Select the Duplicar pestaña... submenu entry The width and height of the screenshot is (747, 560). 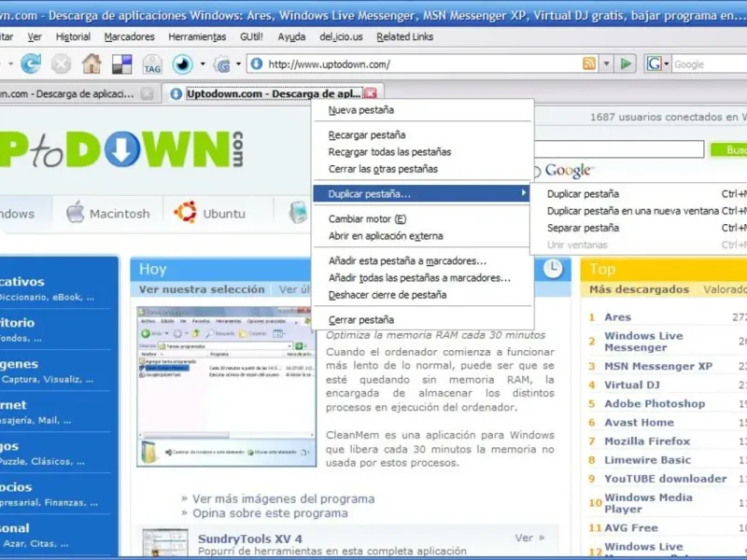click(x=422, y=194)
